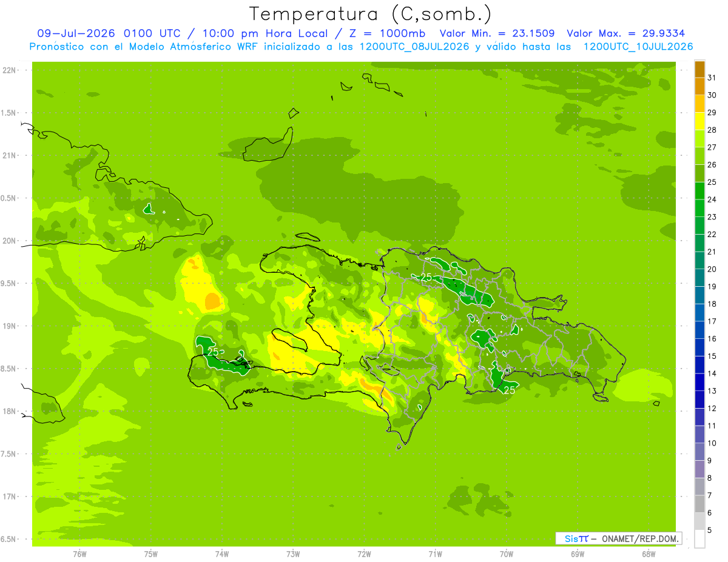Click the '69W' longitude label

578,554
